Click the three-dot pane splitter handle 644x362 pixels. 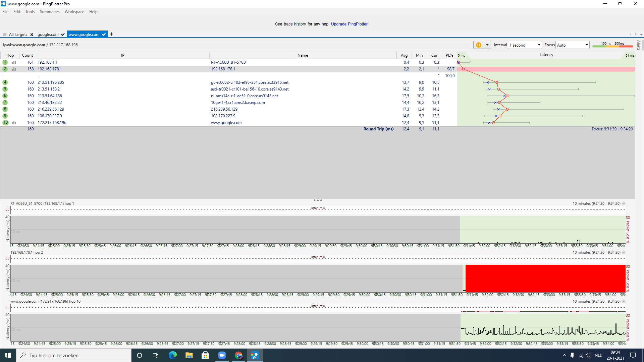point(318,200)
